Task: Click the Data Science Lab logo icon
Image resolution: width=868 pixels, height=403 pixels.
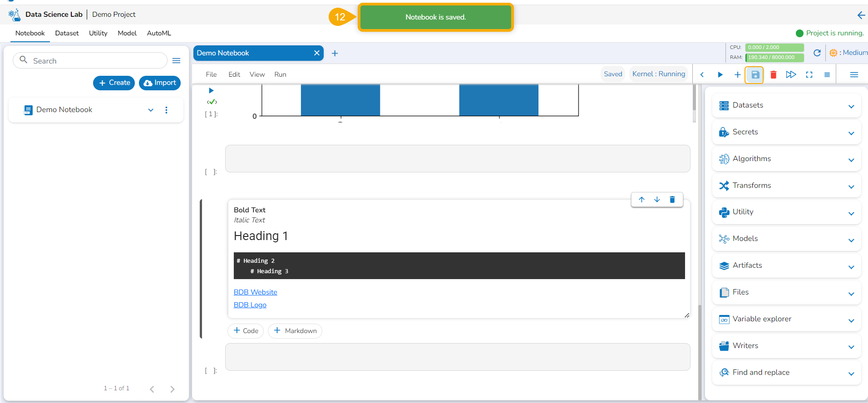Action: click(x=15, y=15)
